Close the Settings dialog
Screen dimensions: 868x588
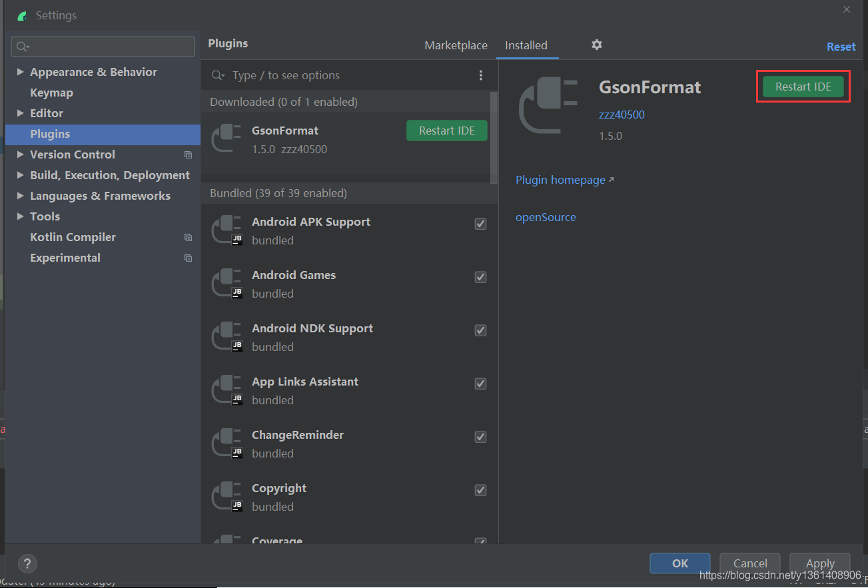coord(847,9)
